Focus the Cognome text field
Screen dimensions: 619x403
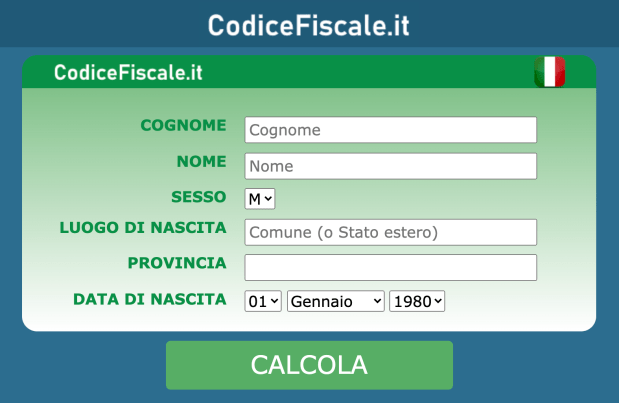click(x=390, y=130)
